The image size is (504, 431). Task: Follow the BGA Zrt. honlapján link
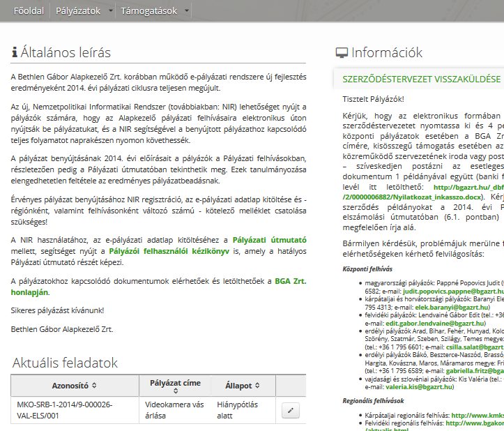(x=291, y=281)
